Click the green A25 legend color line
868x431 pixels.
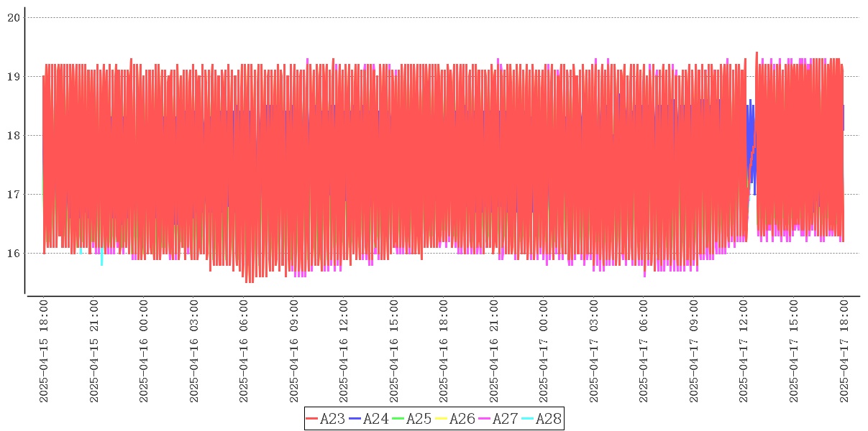(398, 419)
